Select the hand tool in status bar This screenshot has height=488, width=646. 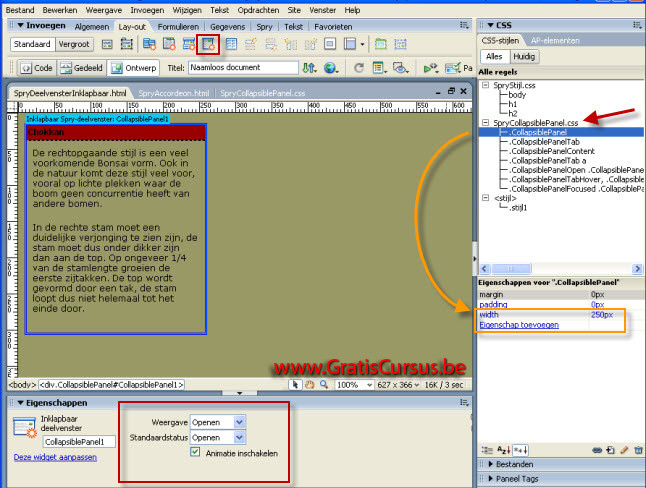pyautogui.click(x=309, y=385)
